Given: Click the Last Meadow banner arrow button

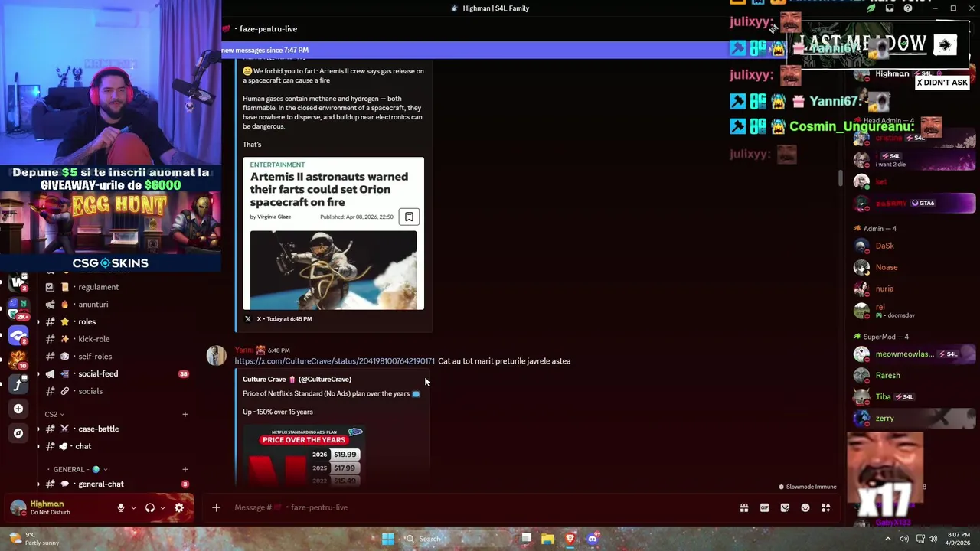Looking at the screenshot, I should coord(945,45).
